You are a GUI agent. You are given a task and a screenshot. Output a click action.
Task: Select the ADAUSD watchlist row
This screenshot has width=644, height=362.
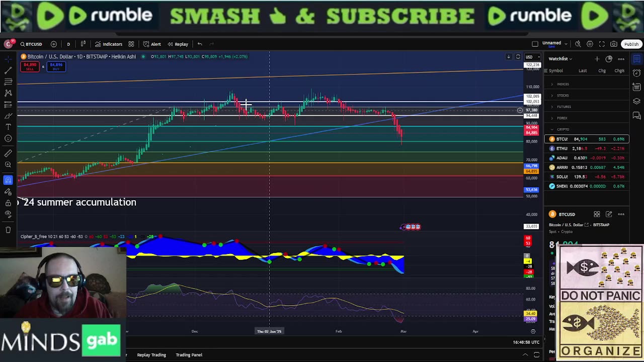(587, 158)
